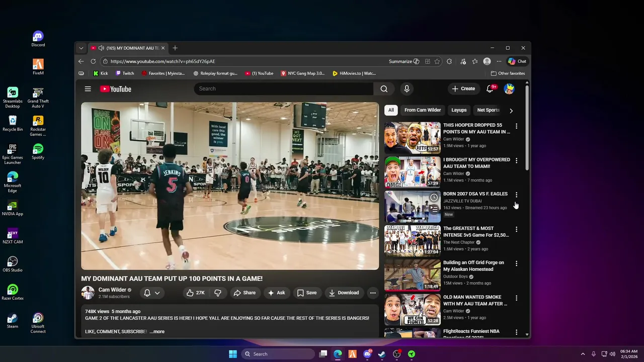Open THIS HOOPER DROPPED 55 POINTS thumbnail
This screenshot has height=362, width=644.
click(x=413, y=137)
